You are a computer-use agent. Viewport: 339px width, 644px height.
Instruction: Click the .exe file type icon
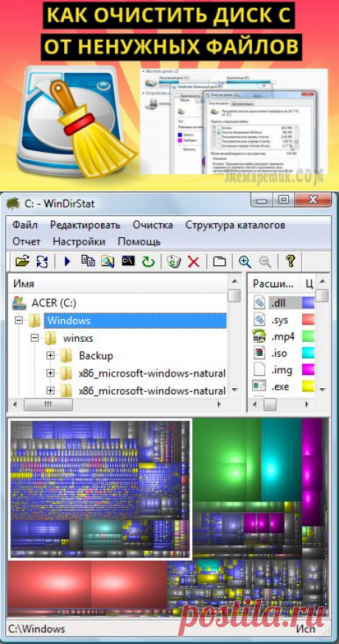(x=259, y=387)
